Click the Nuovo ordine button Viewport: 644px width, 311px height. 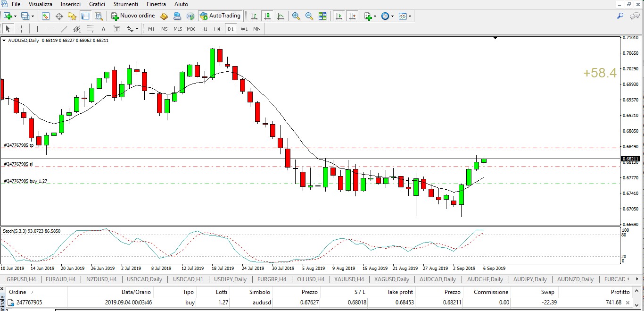133,16
